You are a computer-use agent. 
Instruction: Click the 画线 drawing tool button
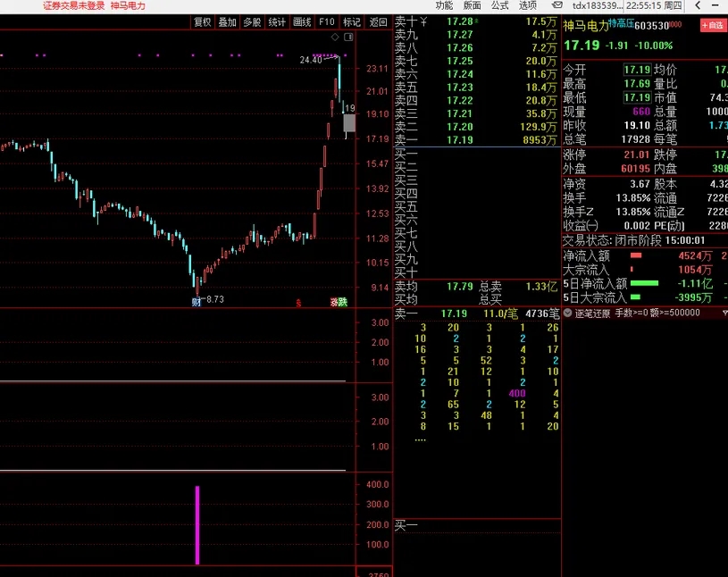pyautogui.click(x=303, y=22)
